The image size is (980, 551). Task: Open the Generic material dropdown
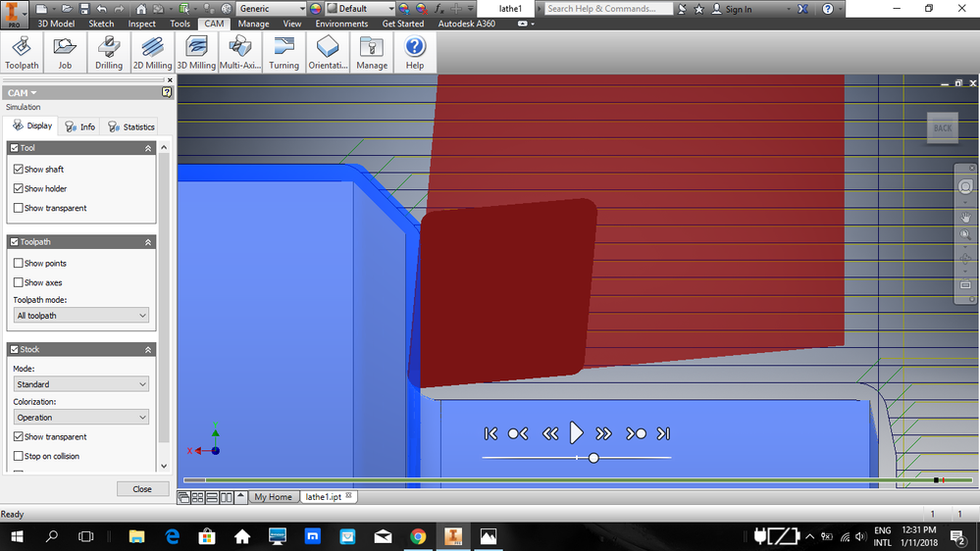pos(272,9)
